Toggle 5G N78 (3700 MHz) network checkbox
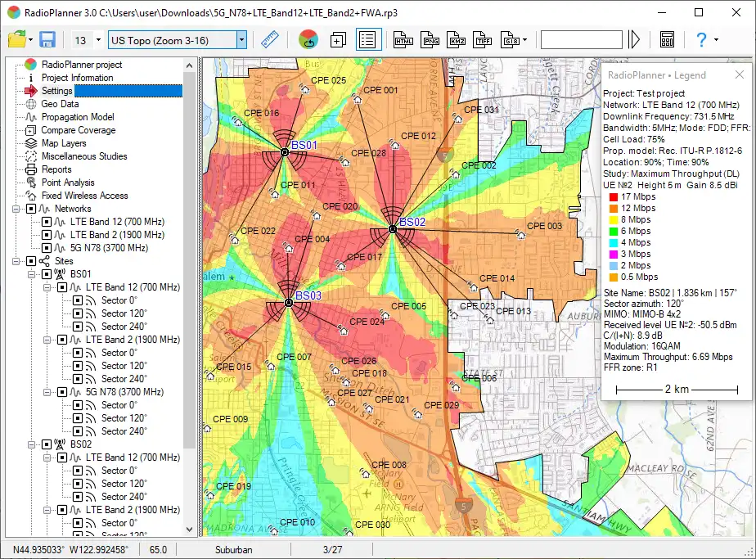The height and width of the screenshot is (559, 756). [x=47, y=248]
